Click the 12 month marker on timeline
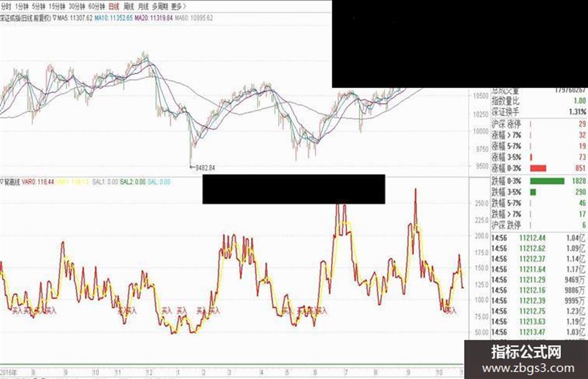The image size is (588, 379). [149, 373]
